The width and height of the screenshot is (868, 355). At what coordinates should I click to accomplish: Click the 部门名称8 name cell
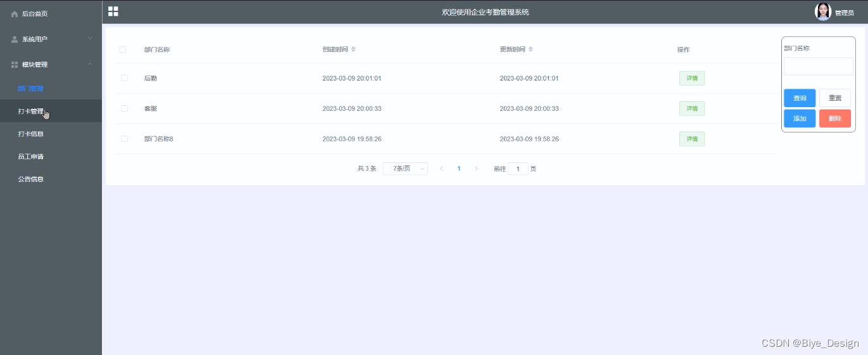tap(159, 139)
